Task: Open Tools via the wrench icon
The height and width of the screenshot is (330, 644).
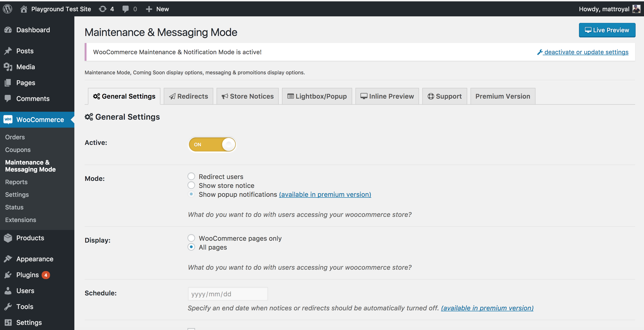Action: tap(8, 307)
